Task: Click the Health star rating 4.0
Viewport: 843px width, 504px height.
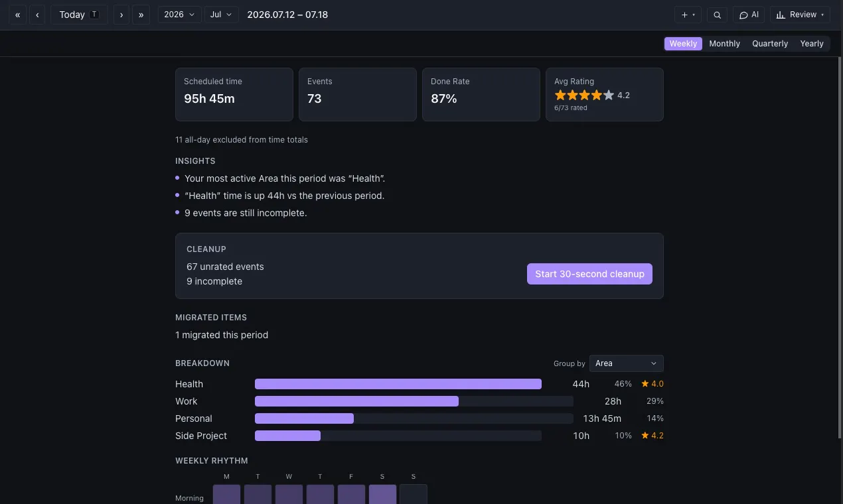Action: [652, 384]
